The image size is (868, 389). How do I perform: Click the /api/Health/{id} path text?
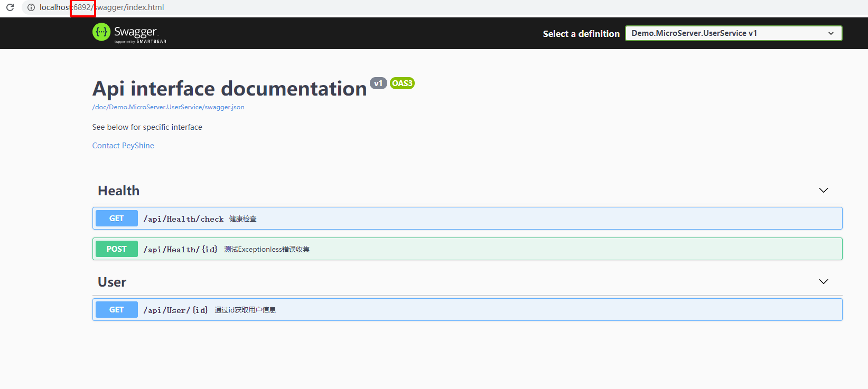click(181, 250)
